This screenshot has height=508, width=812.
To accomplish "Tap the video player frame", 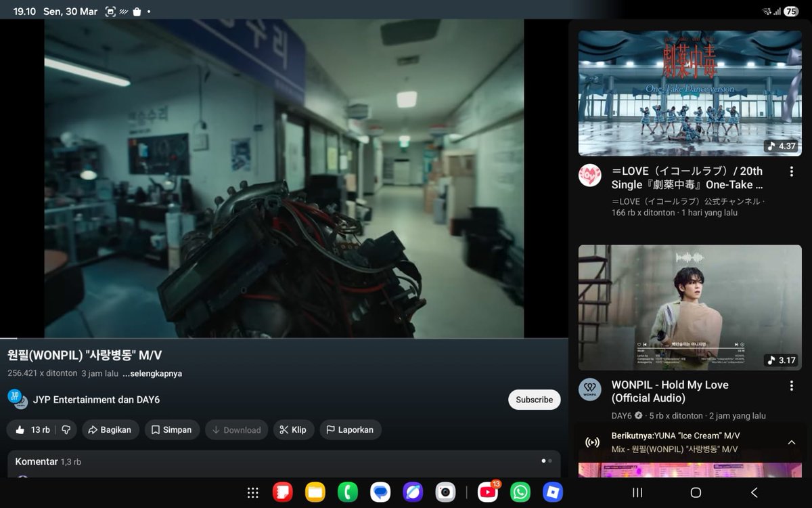I will 284,179.
